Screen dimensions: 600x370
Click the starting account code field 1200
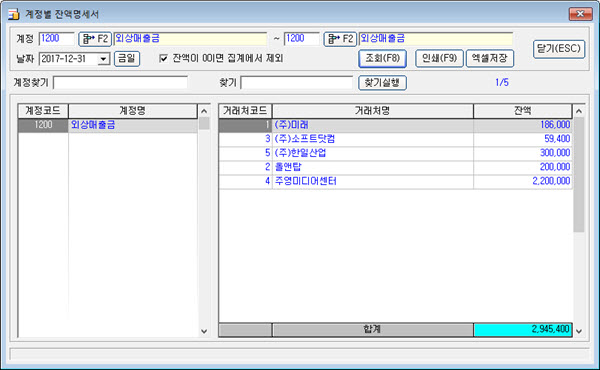point(56,39)
